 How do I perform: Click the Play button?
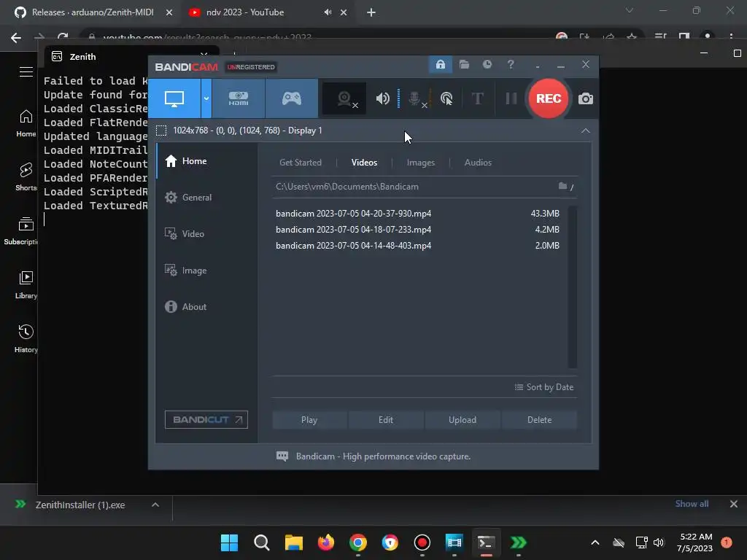[x=309, y=420]
